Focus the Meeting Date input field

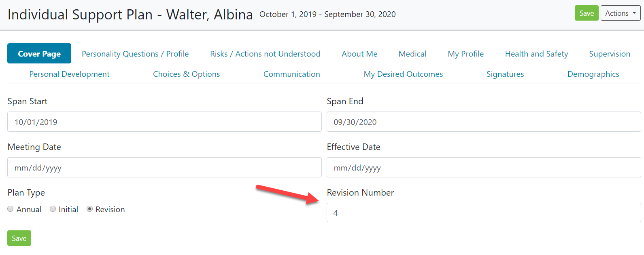[x=164, y=167]
